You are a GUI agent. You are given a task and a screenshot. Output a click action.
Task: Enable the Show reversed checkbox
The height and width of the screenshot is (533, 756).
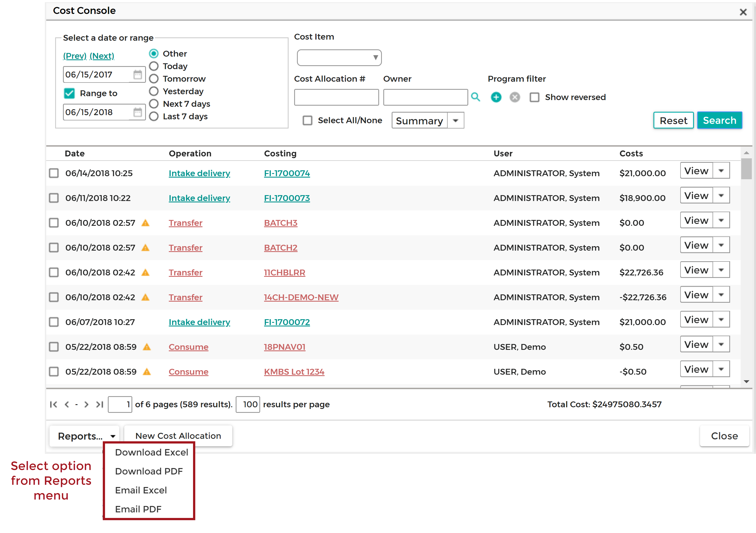coord(534,97)
